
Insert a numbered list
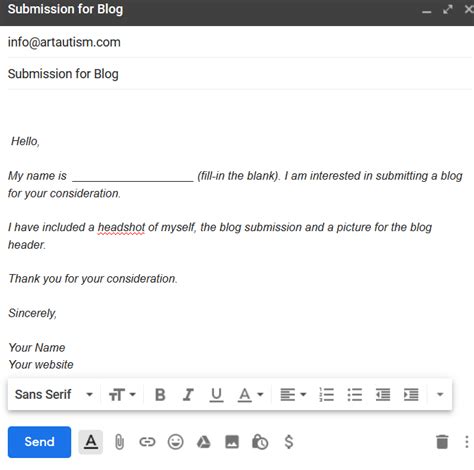[327, 395]
